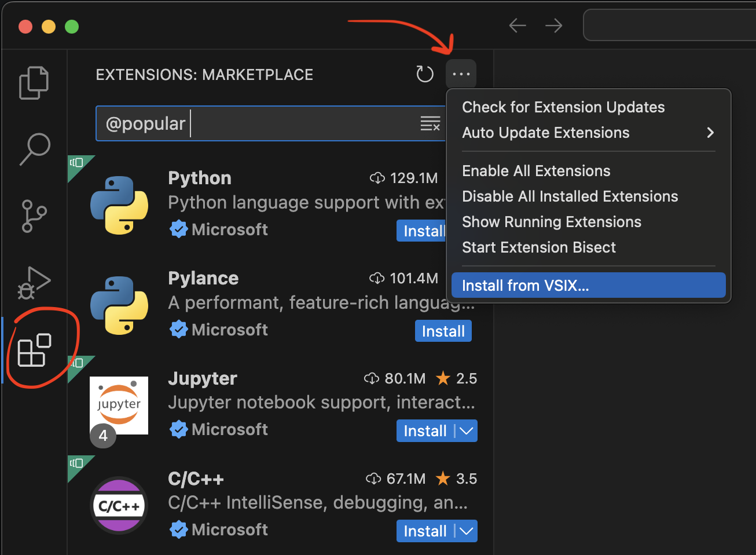756x555 pixels.
Task: Open the Explorer view in activity bar
Action: [x=34, y=83]
